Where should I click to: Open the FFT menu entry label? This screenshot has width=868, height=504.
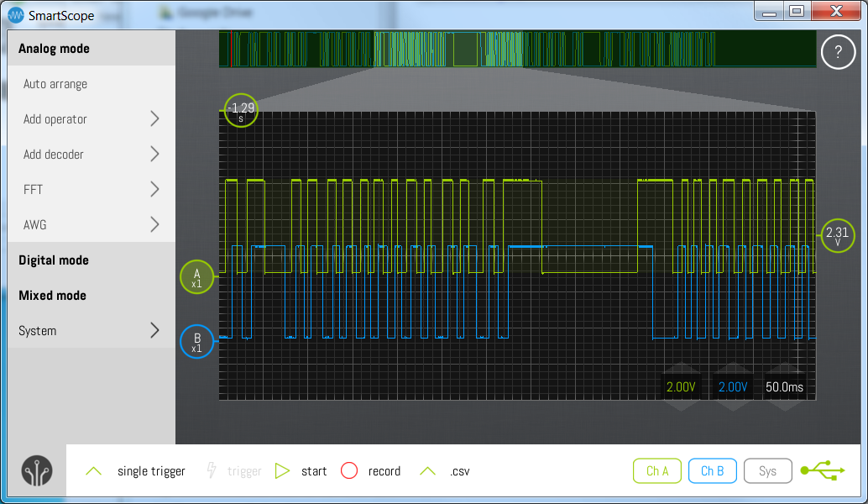click(34, 189)
